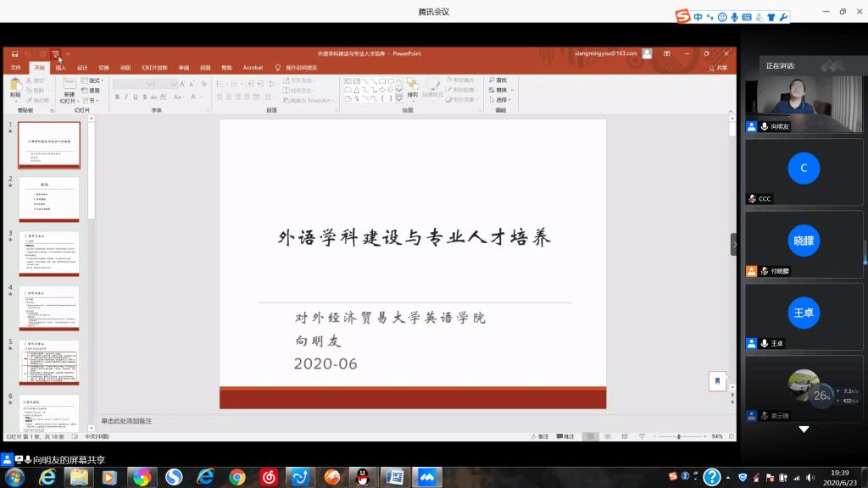Click the zoom slider in the status bar

(x=678, y=436)
